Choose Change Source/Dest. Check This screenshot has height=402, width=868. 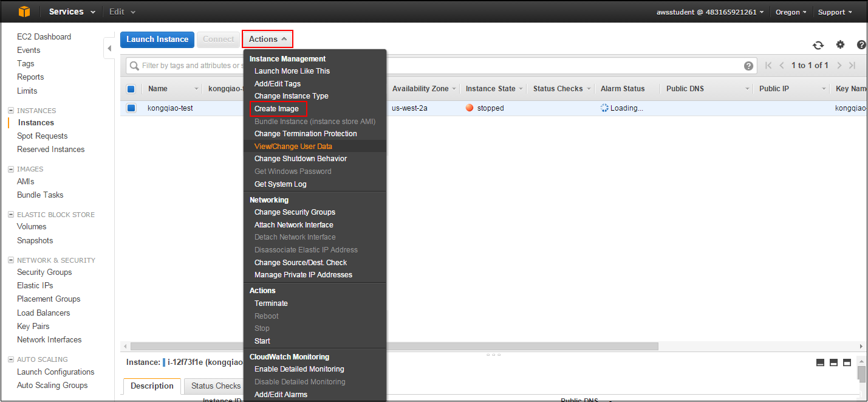click(301, 263)
